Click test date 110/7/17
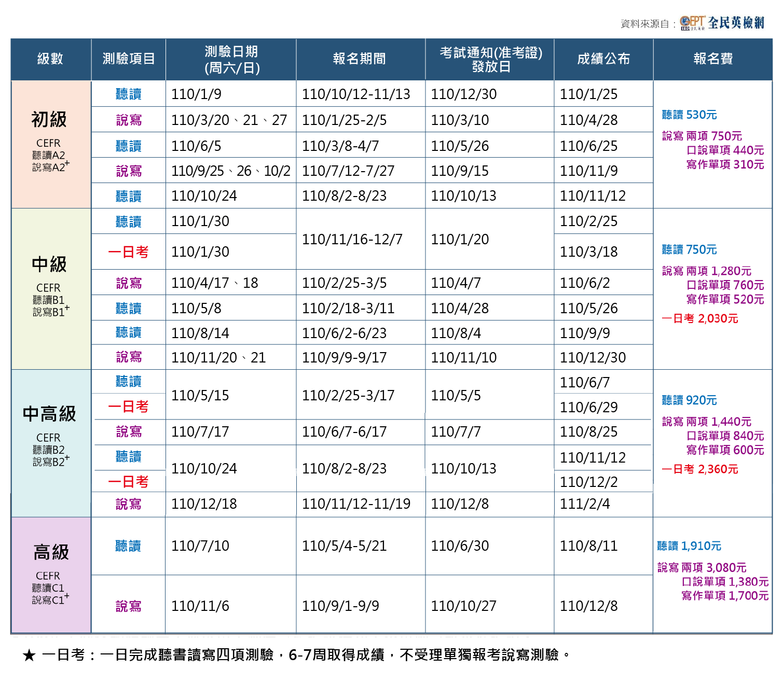 (x=200, y=432)
